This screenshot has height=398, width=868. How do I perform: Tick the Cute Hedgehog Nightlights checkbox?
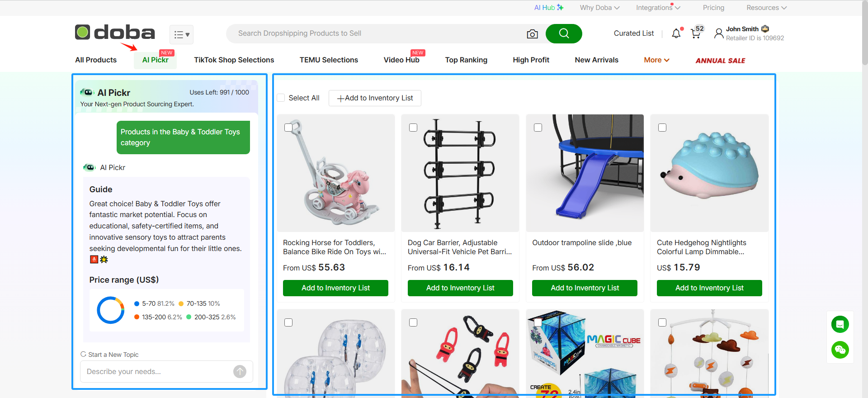(x=662, y=128)
